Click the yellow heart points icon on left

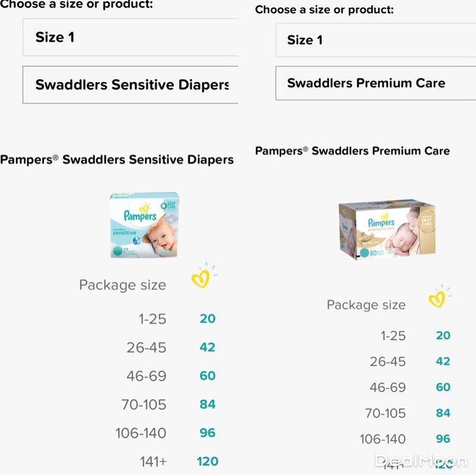click(x=202, y=278)
